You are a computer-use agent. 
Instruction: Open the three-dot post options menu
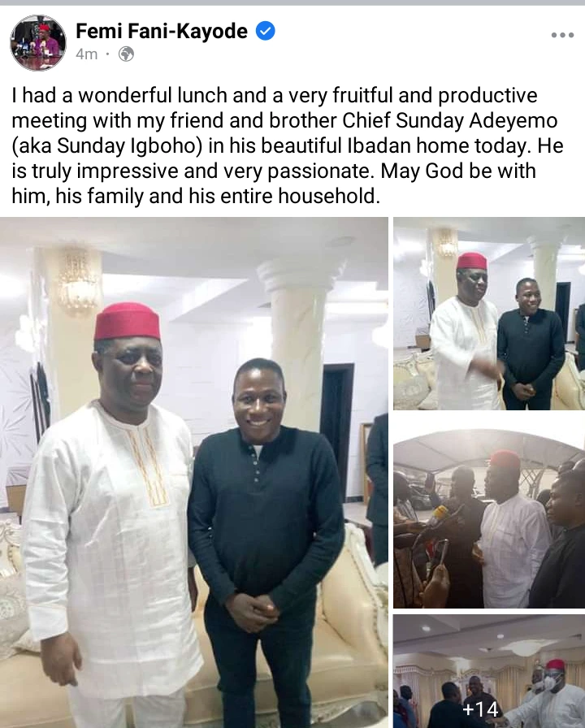pyautogui.click(x=562, y=35)
